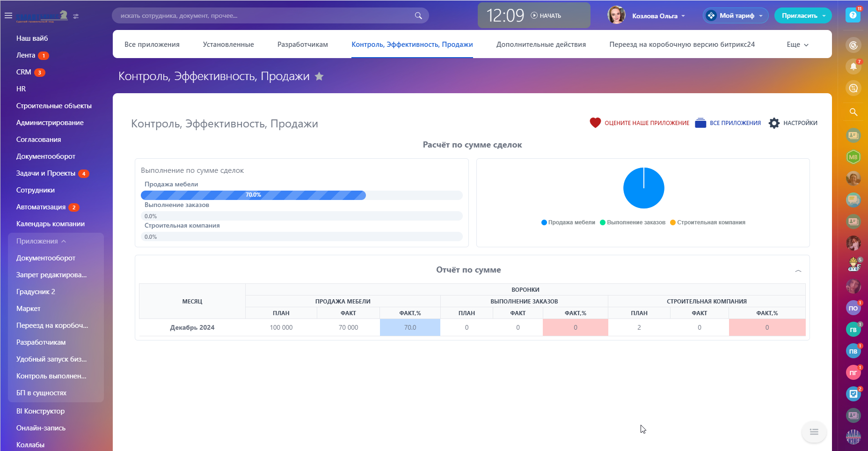Toggle Выполнение заказов legend item
868x451 pixels.
click(633, 222)
